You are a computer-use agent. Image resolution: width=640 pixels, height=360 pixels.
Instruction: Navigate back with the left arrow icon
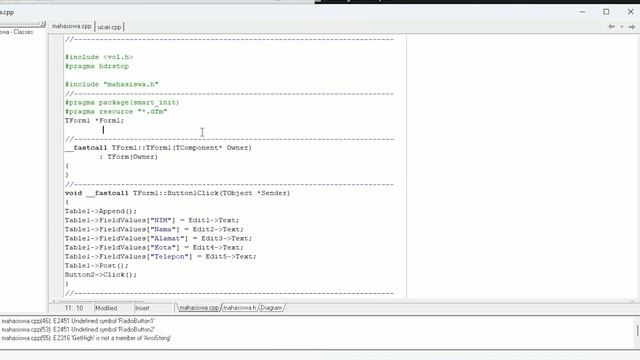(x=611, y=27)
